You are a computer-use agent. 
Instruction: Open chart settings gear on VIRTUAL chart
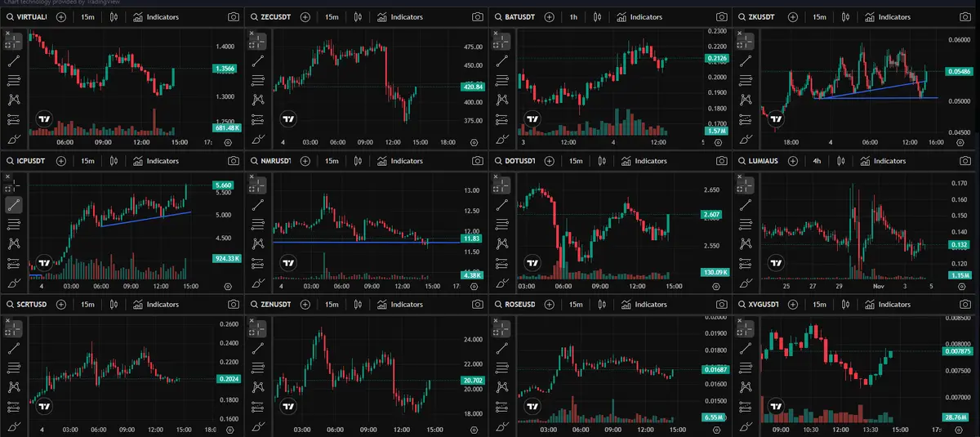228,143
